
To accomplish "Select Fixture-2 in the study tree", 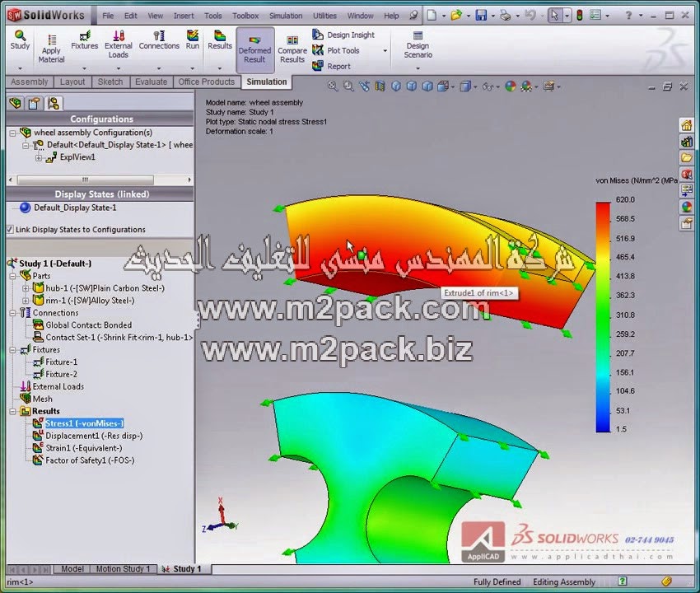I will [x=61, y=374].
